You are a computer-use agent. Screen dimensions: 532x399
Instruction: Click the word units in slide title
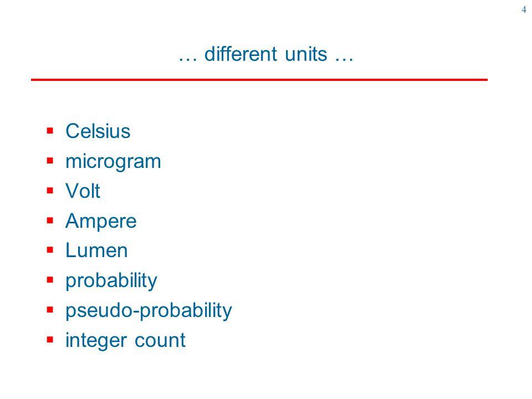pos(306,54)
